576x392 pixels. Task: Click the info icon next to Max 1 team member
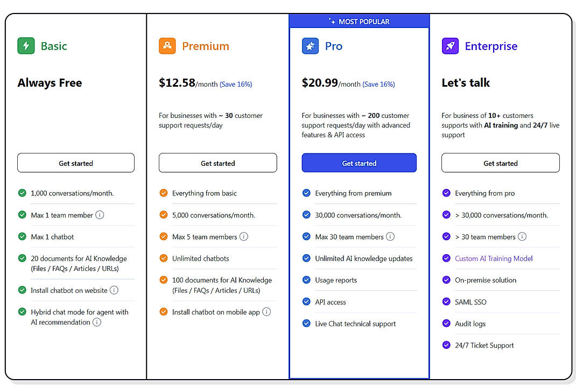pyautogui.click(x=100, y=215)
